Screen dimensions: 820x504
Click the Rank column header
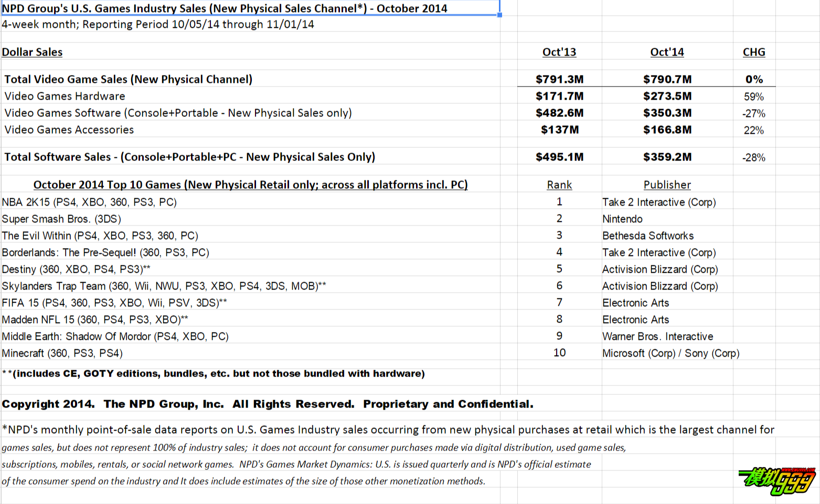coord(559,185)
